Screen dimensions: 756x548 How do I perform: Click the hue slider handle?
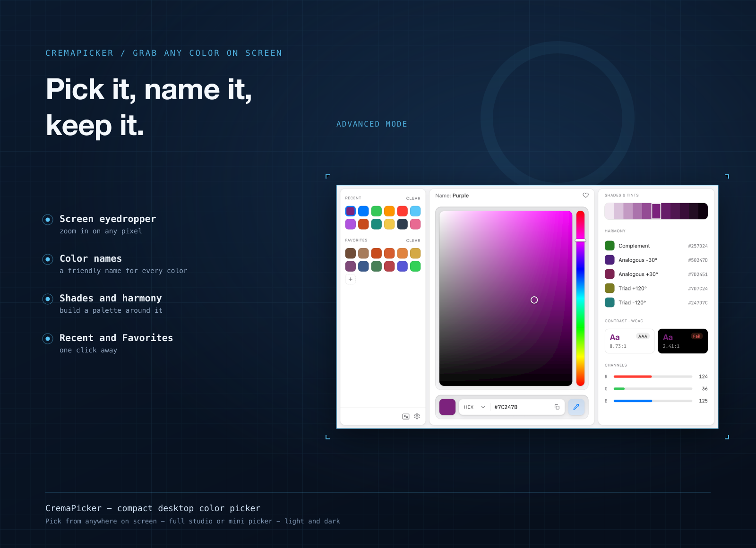(x=580, y=240)
